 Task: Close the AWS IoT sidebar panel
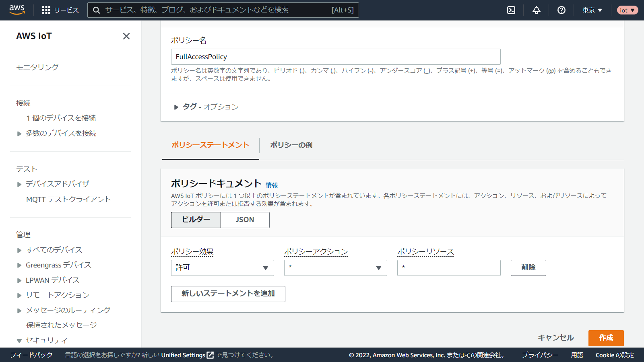[126, 36]
